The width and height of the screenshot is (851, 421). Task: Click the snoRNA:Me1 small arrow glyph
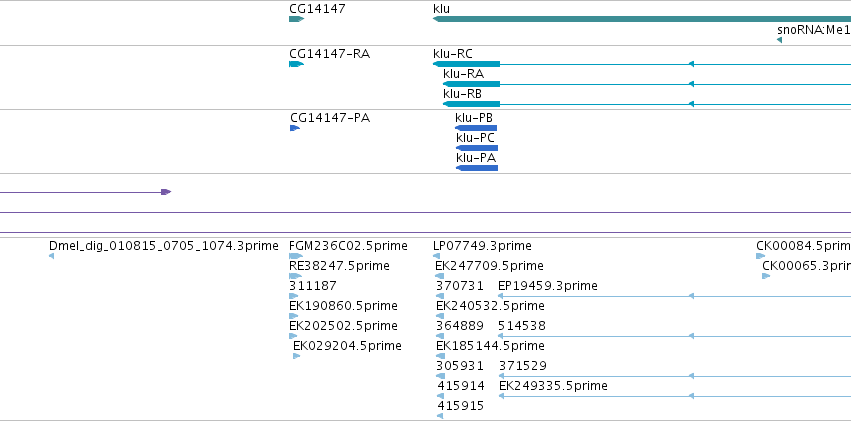coord(779,40)
